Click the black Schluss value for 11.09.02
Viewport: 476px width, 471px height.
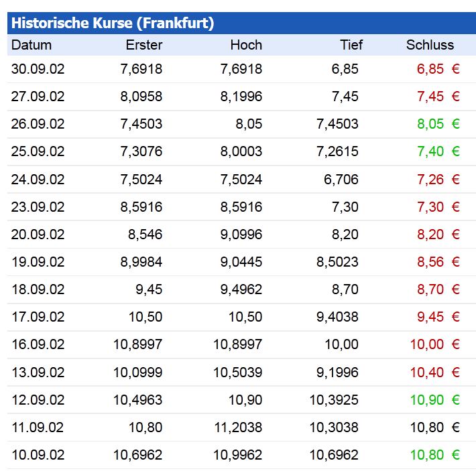point(427,427)
